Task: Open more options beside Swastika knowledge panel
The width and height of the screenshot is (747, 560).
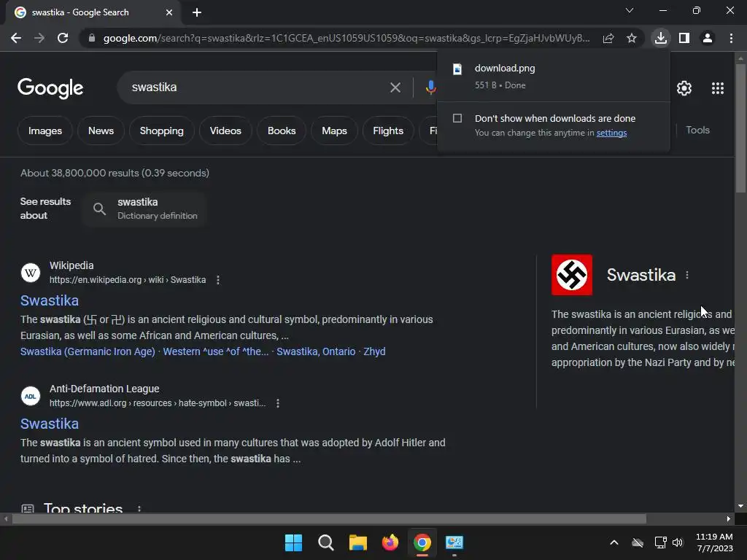Action: pos(687,275)
